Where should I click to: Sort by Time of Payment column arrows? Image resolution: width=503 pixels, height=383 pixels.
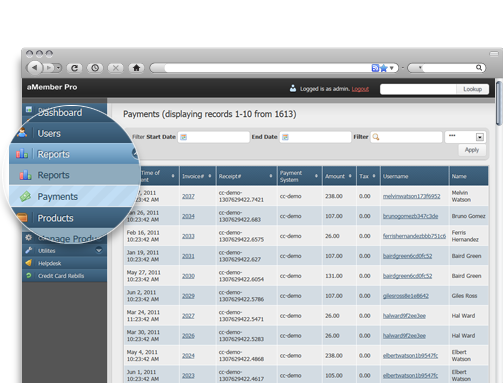pyautogui.click(x=173, y=176)
